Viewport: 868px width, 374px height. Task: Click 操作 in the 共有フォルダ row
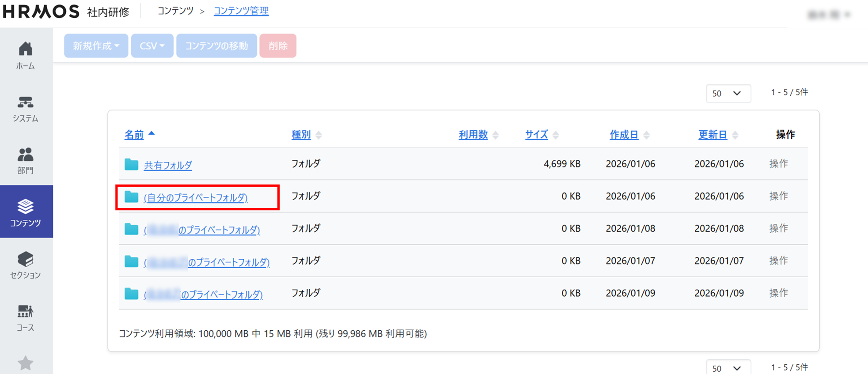tap(778, 164)
